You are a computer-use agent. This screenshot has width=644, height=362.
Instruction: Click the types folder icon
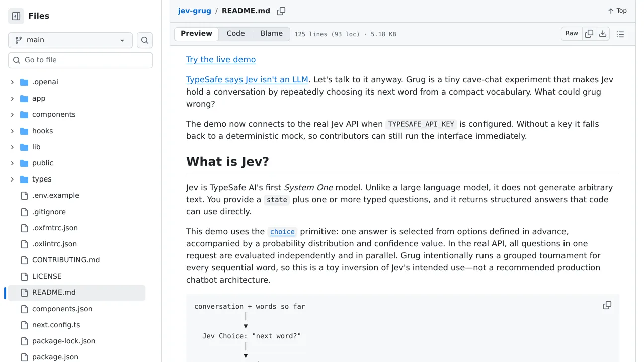tap(24, 179)
